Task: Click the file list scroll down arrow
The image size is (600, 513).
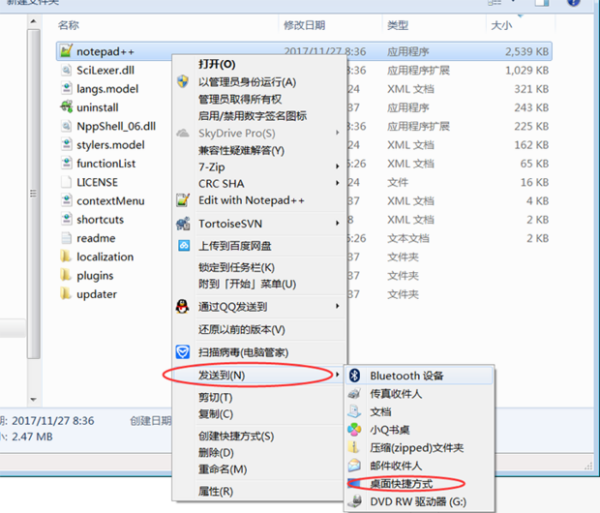Action: (x=33, y=399)
